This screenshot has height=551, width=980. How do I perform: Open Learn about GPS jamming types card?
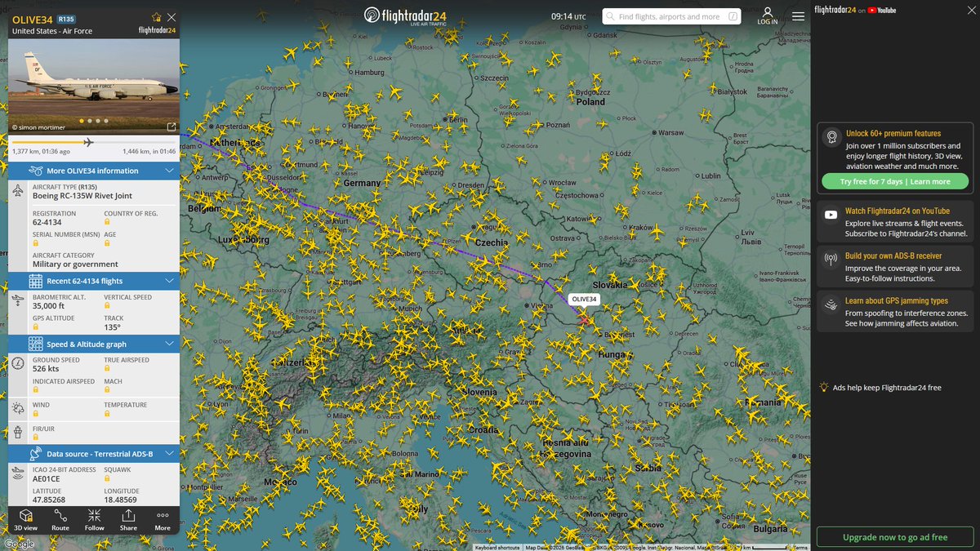tap(895, 312)
